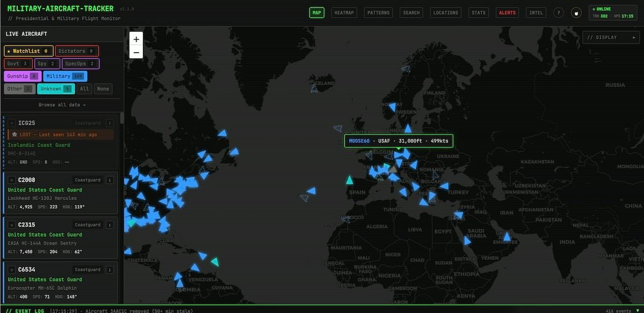Toggle the SpecOps filter
The height and width of the screenshot is (313, 644).
point(80,64)
